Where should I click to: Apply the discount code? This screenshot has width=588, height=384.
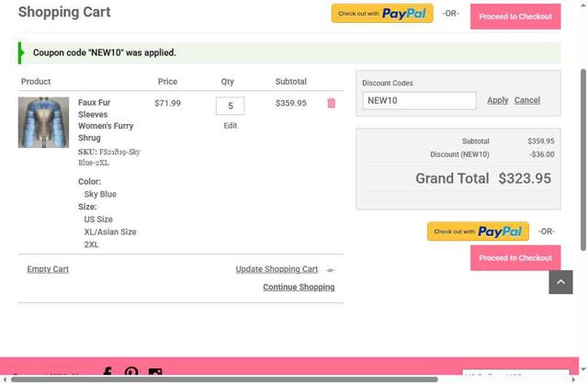(x=497, y=100)
